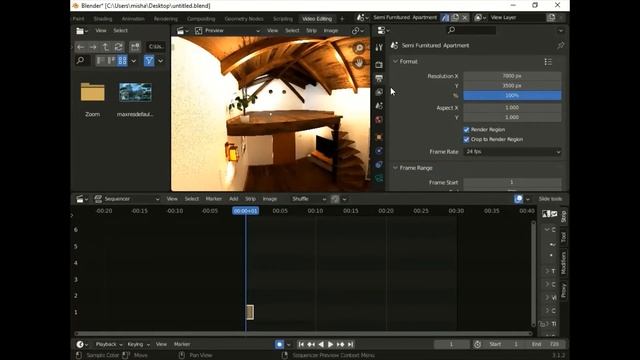
Task: Click the Resolution Y value field
Action: [x=512, y=86]
